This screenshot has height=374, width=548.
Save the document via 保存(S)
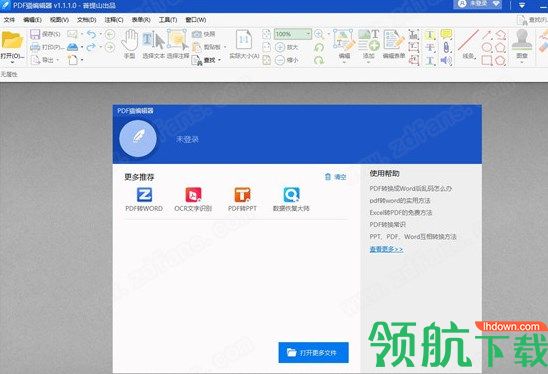tap(45, 34)
